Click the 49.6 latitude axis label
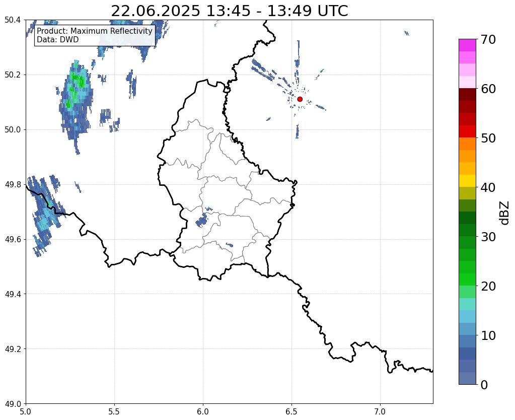515x420 pixels. click(13, 240)
